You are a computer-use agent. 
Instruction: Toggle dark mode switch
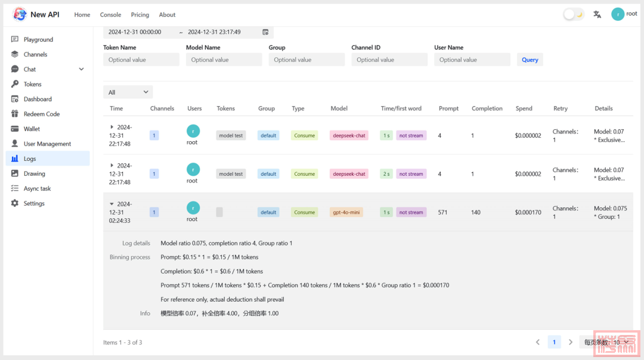pos(574,14)
